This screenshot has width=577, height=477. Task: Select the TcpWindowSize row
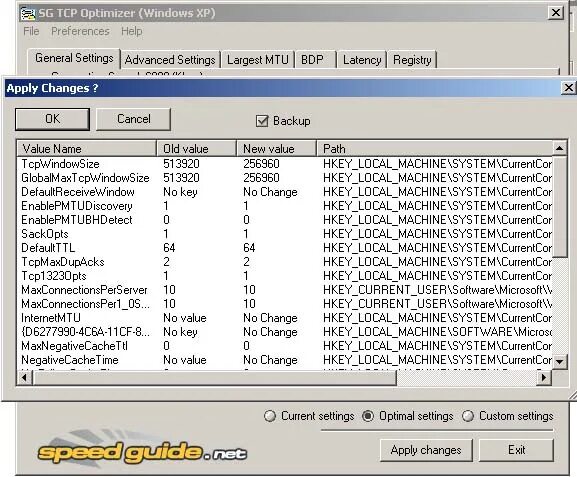click(284, 164)
